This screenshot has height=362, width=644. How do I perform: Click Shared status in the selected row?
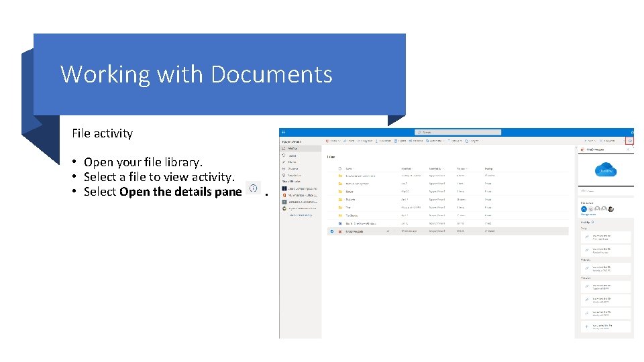(490, 231)
